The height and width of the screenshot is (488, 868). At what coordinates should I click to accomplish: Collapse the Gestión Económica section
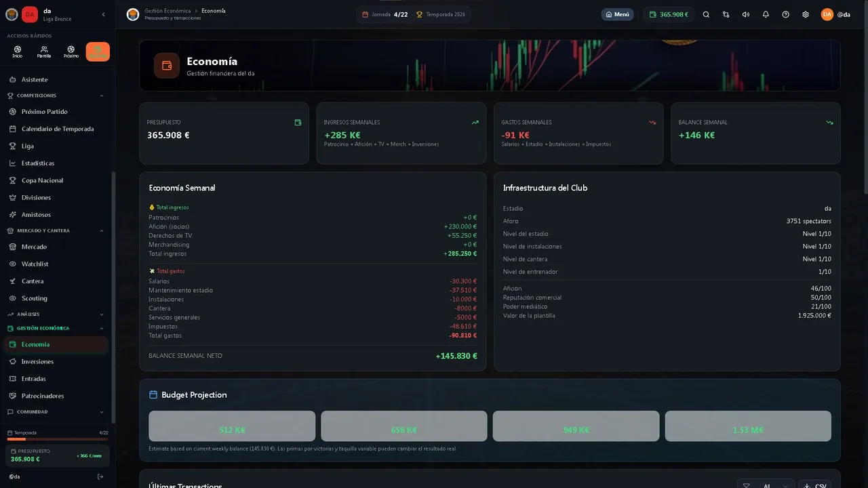pyautogui.click(x=55, y=328)
